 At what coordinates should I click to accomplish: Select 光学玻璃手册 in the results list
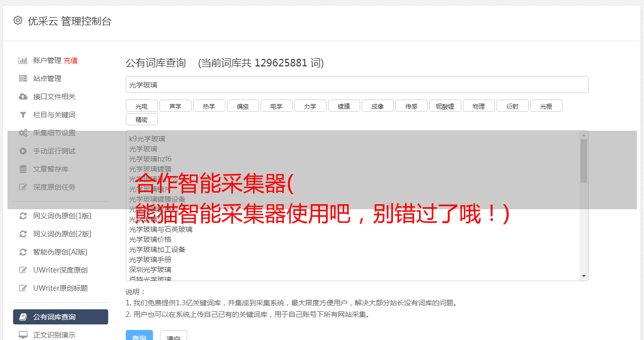click(150, 260)
